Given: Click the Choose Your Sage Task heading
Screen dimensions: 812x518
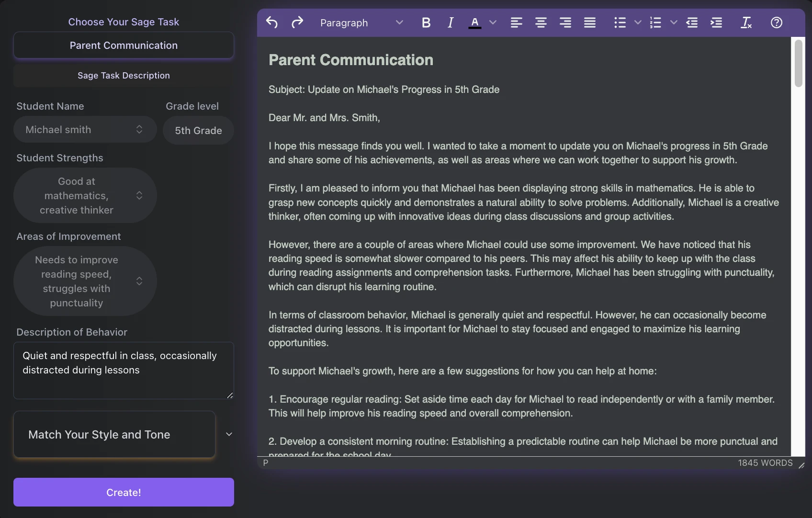Looking at the screenshot, I should [x=124, y=22].
